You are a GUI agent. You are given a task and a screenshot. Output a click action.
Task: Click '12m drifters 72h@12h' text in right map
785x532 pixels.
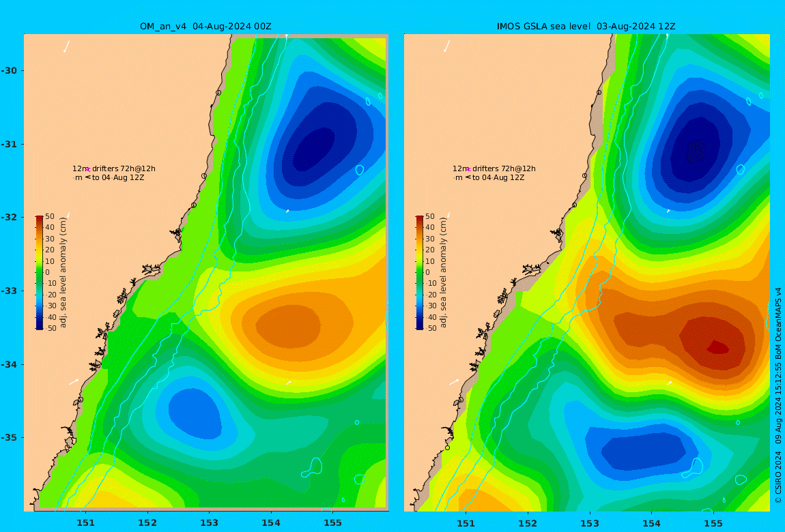[x=494, y=168]
